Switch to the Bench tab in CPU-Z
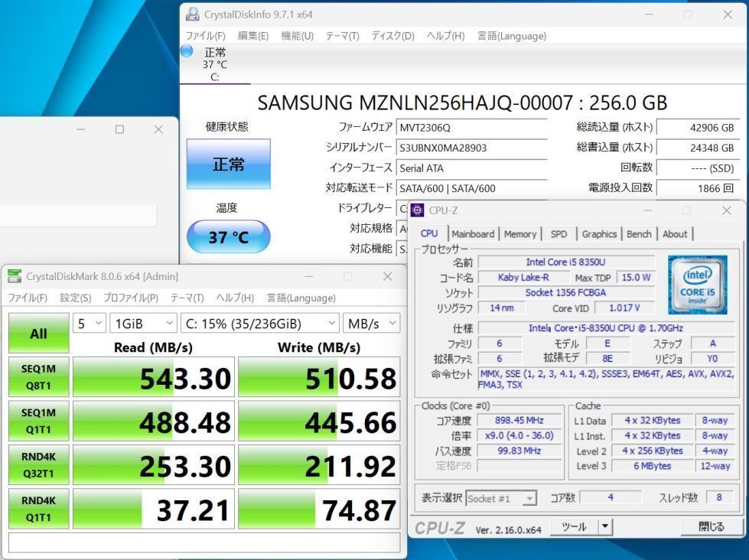The height and width of the screenshot is (560, 749). point(639,234)
